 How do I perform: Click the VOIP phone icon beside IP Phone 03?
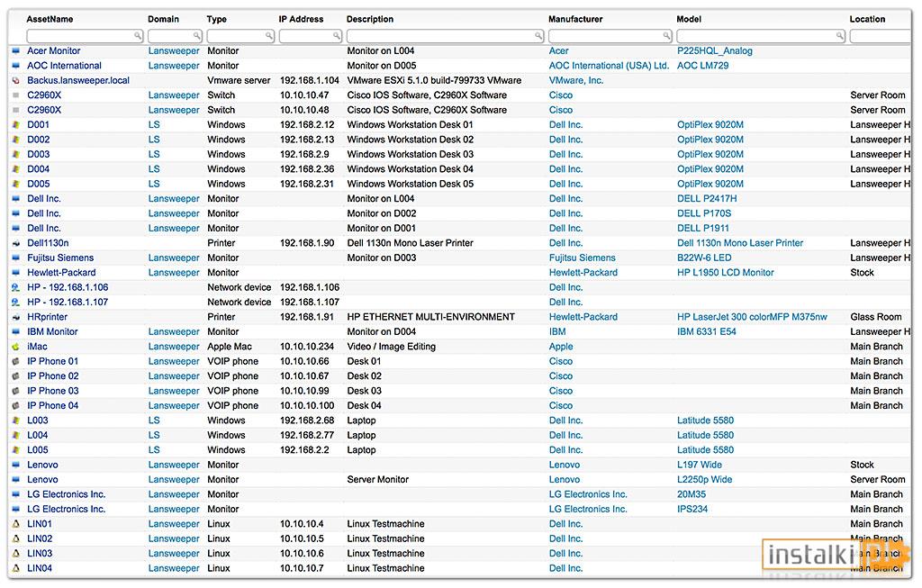pos(16,391)
